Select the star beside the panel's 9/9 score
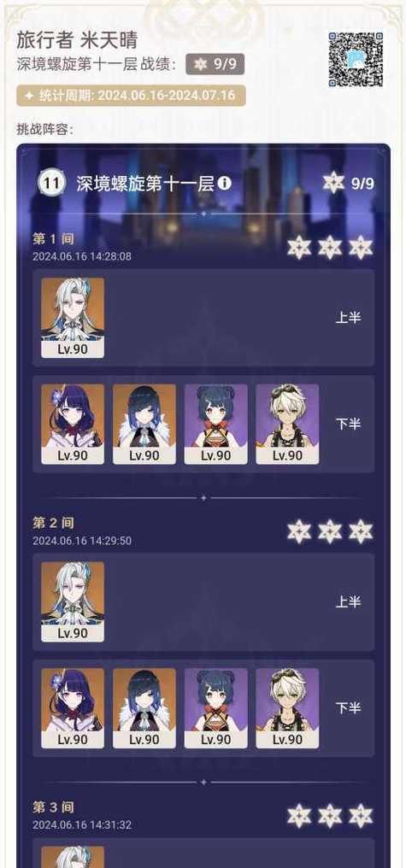 click(x=333, y=183)
